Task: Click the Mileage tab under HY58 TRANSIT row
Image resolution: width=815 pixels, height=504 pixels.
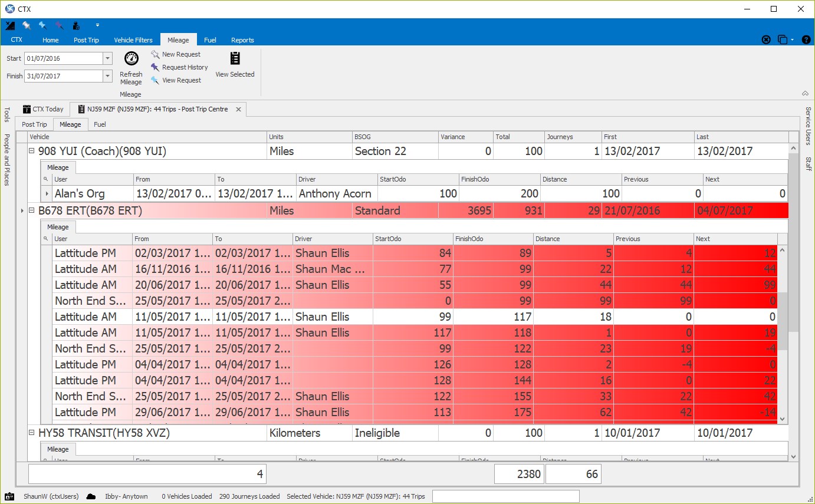Action: (58, 449)
